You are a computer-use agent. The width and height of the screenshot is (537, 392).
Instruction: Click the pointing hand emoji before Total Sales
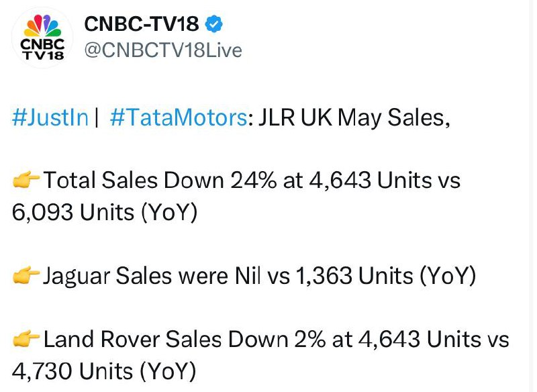(26, 180)
